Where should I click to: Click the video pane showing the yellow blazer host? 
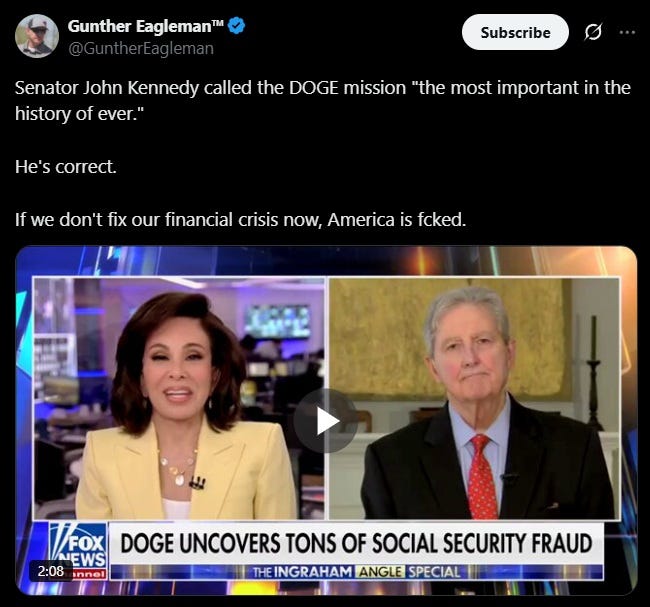coord(179,398)
